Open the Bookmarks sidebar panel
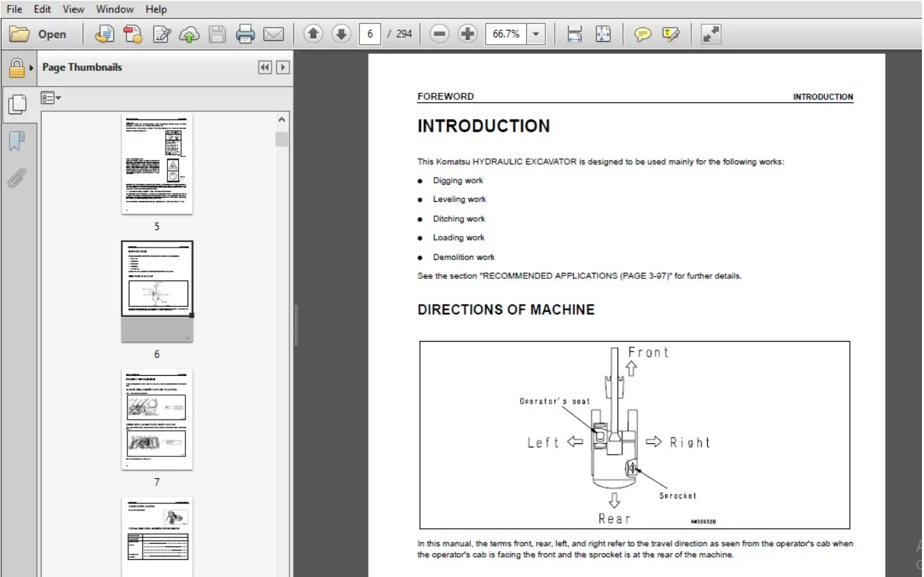The height and width of the screenshot is (577, 924). pos(16,141)
